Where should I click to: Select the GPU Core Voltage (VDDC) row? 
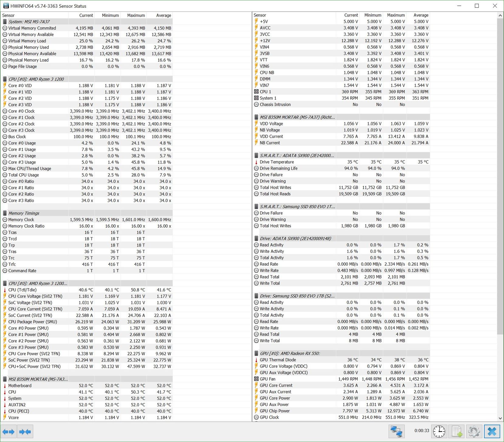341,366
